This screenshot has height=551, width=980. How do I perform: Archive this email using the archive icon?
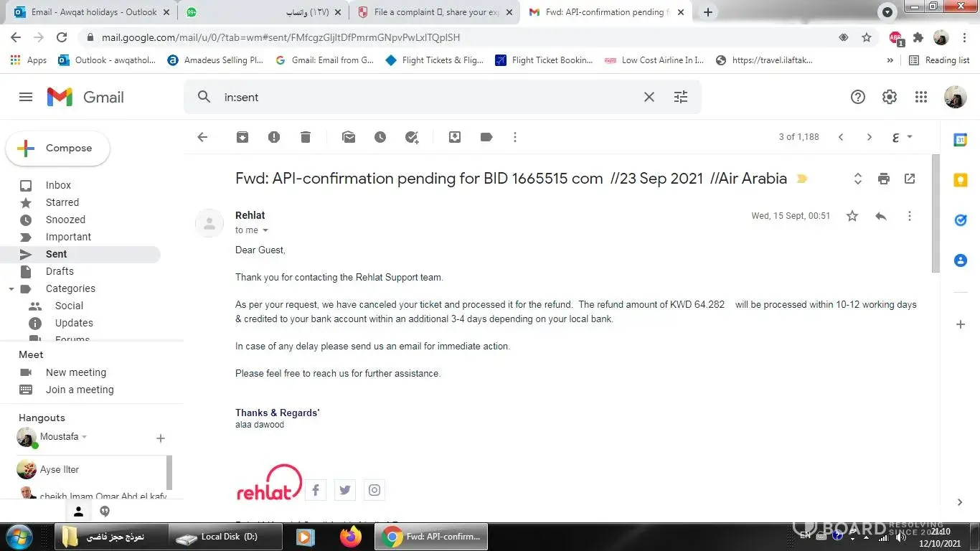tap(242, 137)
